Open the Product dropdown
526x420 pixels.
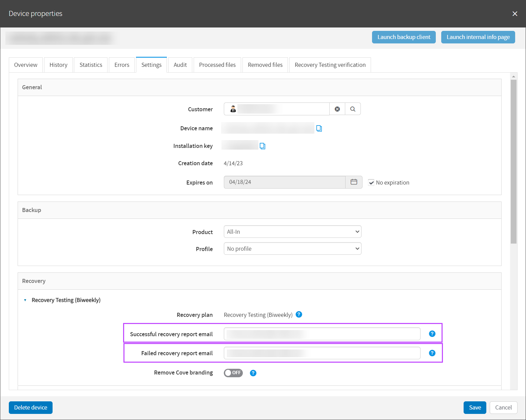click(x=292, y=232)
